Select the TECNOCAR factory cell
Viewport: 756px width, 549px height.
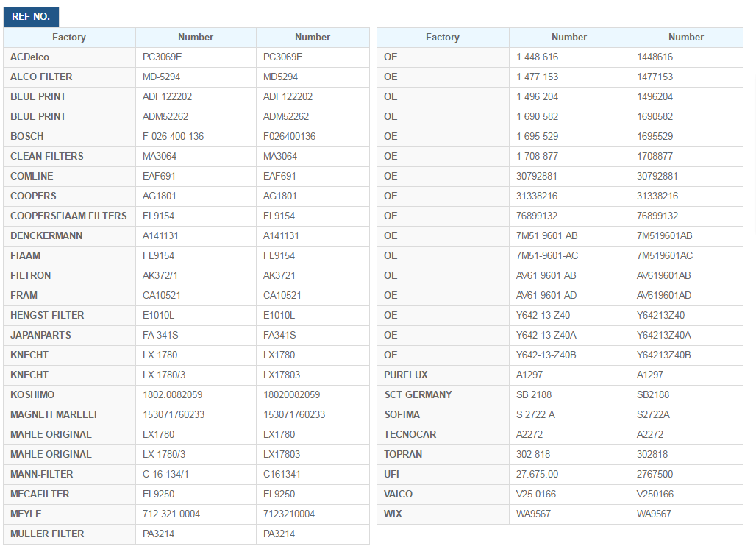click(x=443, y=434)
